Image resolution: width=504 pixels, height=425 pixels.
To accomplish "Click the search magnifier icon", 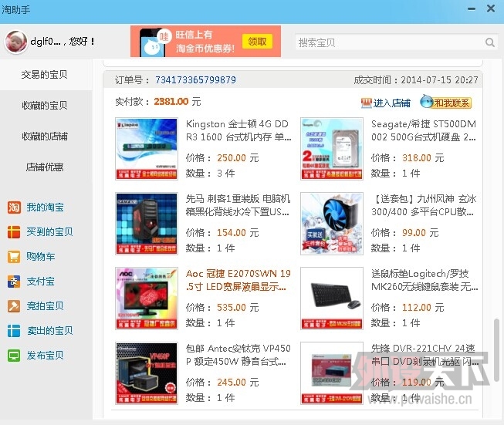I will [490, 42].
